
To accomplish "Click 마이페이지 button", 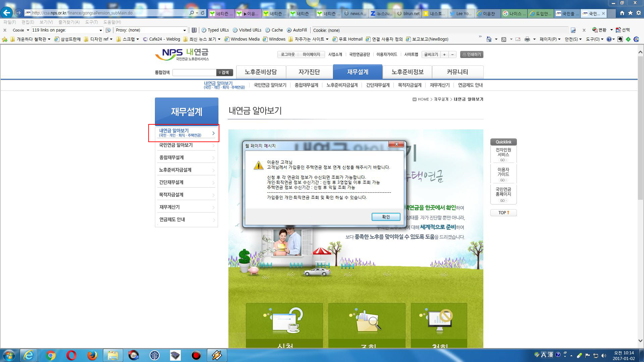I will coord(311,54).
